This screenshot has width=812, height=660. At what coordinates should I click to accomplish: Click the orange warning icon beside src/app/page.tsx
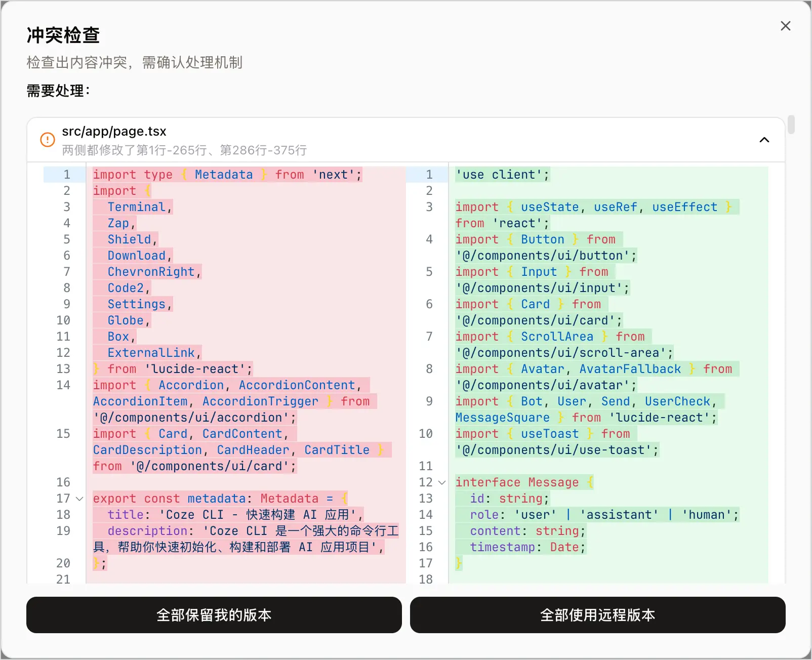[x=48, y=140]
